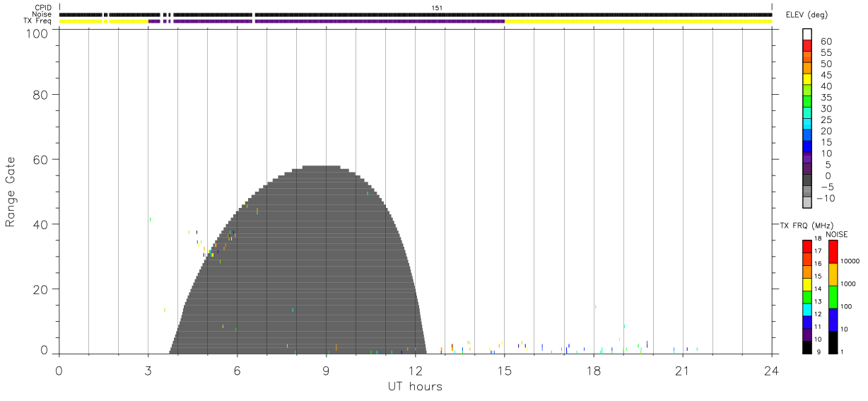Click the '40' tick on Range Gate axis
Screen dimensions: 868x401
(x=42, y=224)
